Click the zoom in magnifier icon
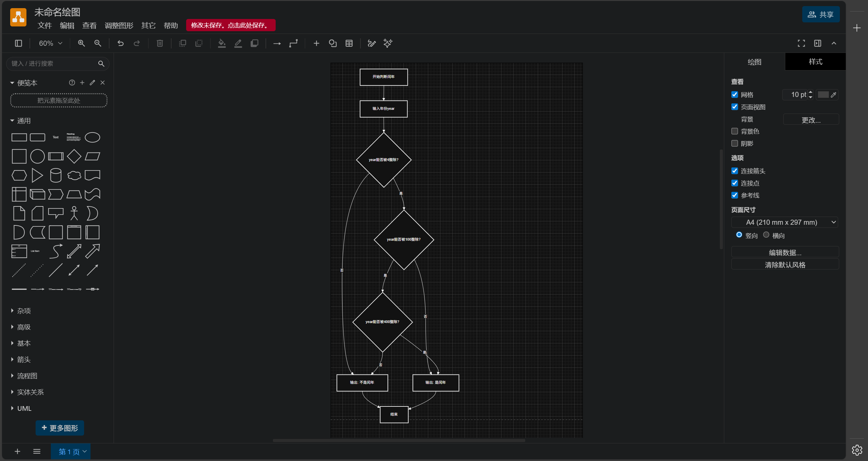 point(81,43)
